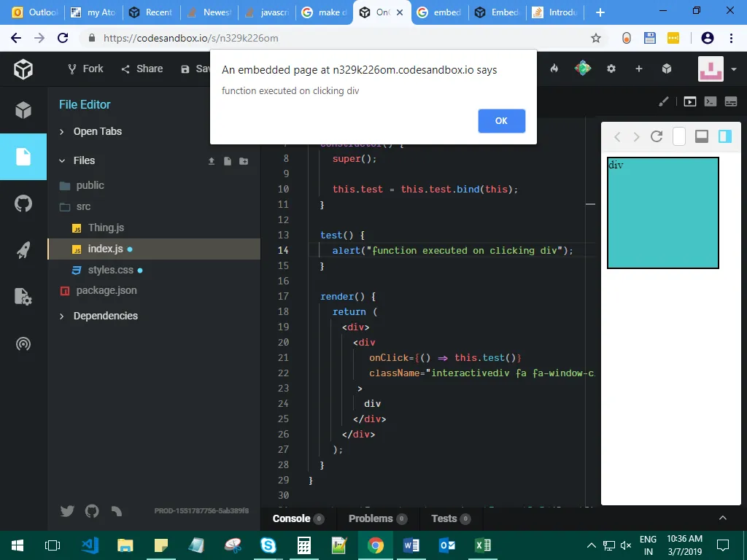
Task: Open the Deployment rocket sidebar icon
Action: [x=23, y=250]
